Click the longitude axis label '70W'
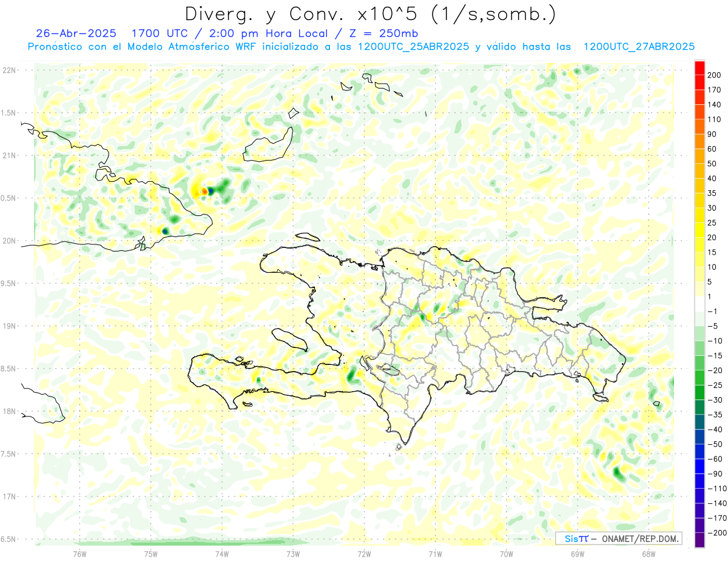The width and height of the screenshot is (728, 562). click(x=506, y=554)
